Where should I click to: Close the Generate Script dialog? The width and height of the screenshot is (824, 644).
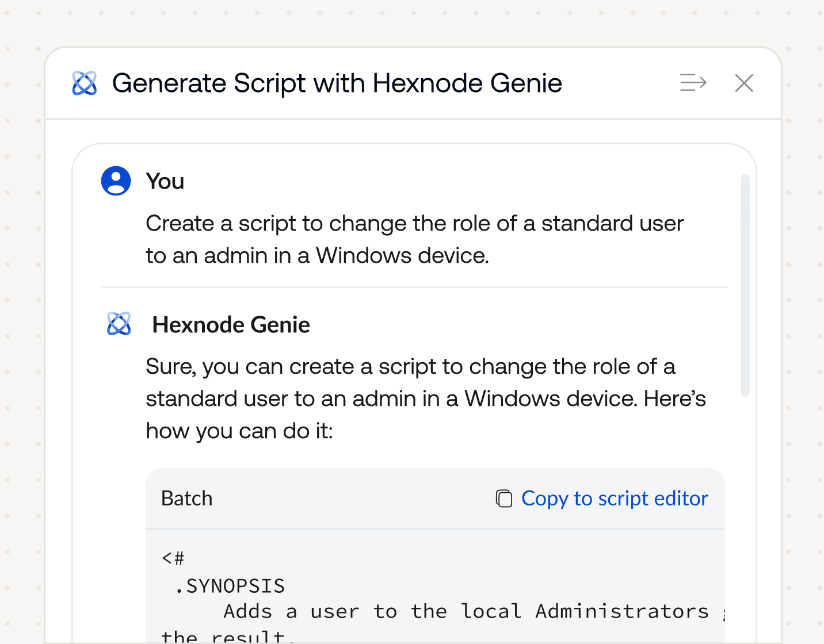(x=744, y=83)
